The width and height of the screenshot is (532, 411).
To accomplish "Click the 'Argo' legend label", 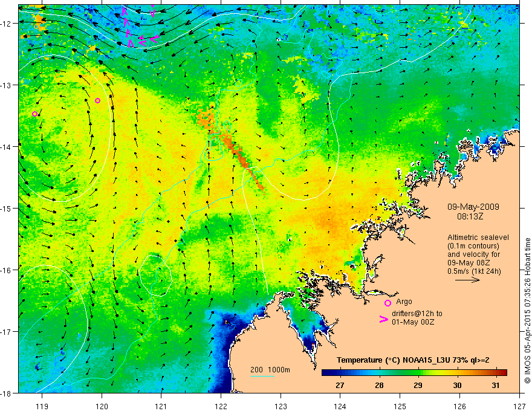I will point(404,302).
